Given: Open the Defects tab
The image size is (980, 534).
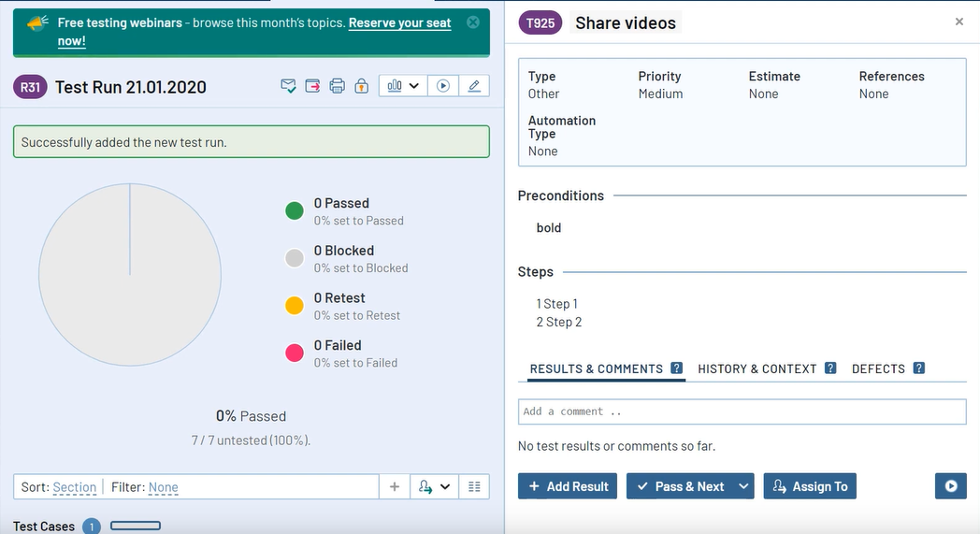Looking at the screenshot, I should pos(878,368).
